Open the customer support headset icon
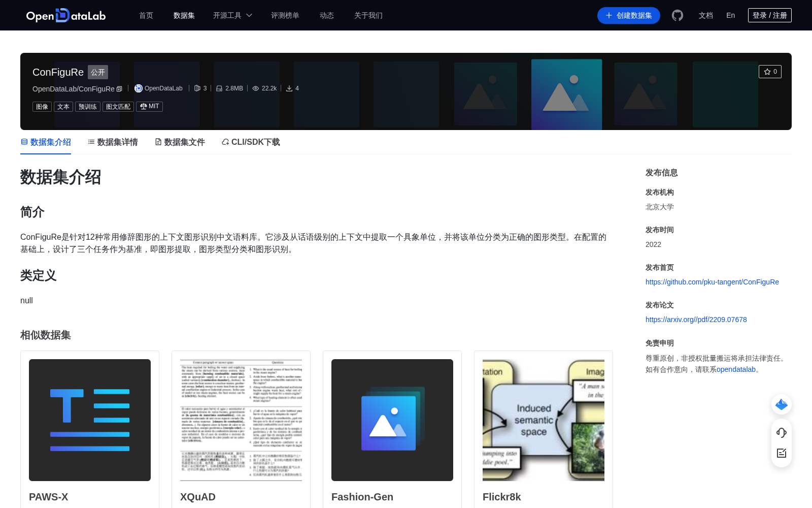This screenshot has width=812, height=508. tap(782, 432)
